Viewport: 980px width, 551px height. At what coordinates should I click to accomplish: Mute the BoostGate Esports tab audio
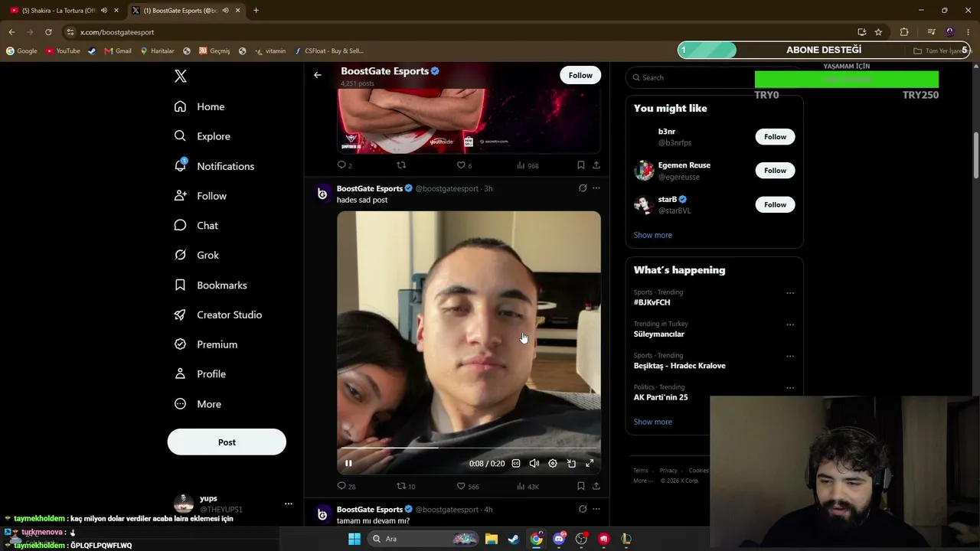tap(225, 11)
